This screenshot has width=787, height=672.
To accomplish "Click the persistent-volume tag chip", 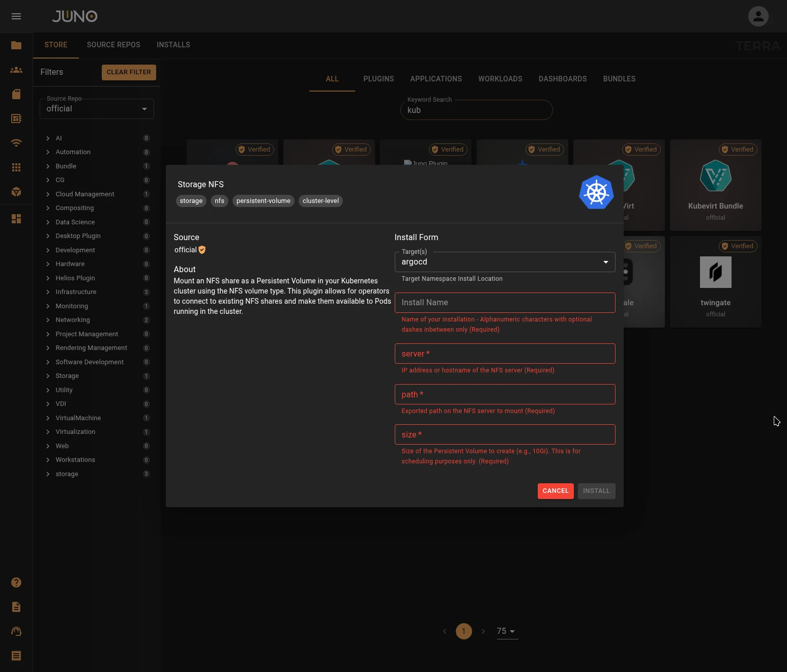I will [x=264, y=201].
